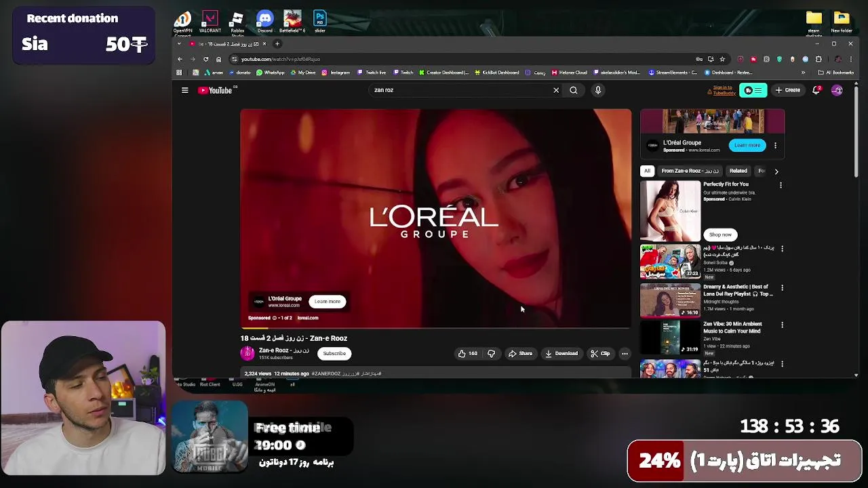Click the Create button in YouTube header
868x488 pixels.
pos(788,90)
